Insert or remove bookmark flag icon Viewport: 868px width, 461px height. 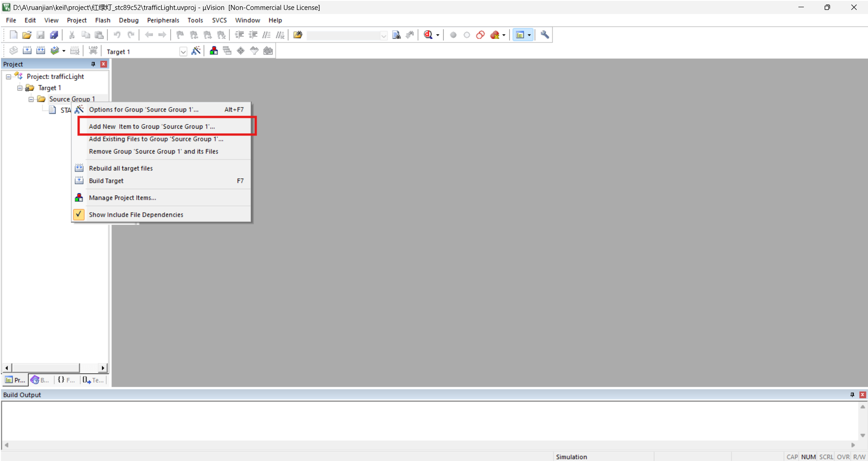pyautogui.click(x=180, y=35)
